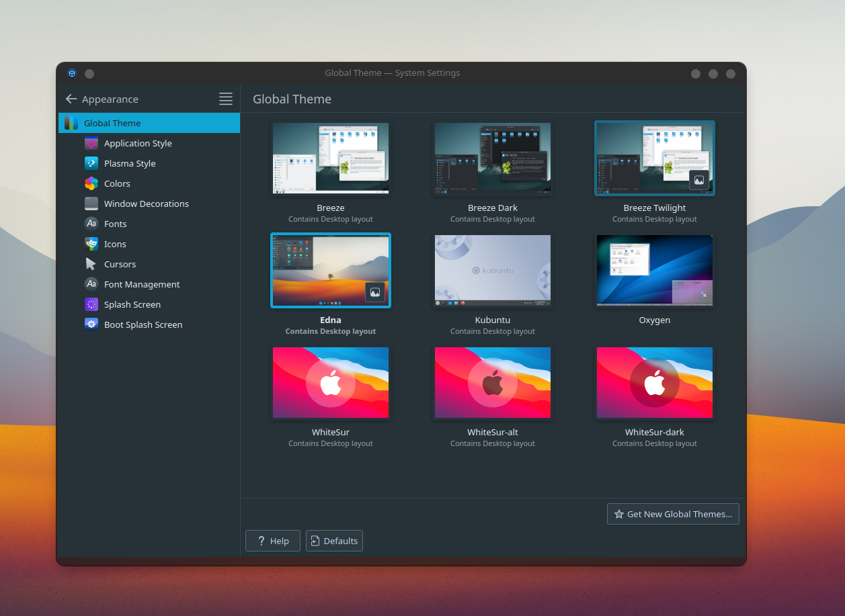Pick the Kubuntu theme thumbnail
The image size is (845, 616).
(493, 271)
